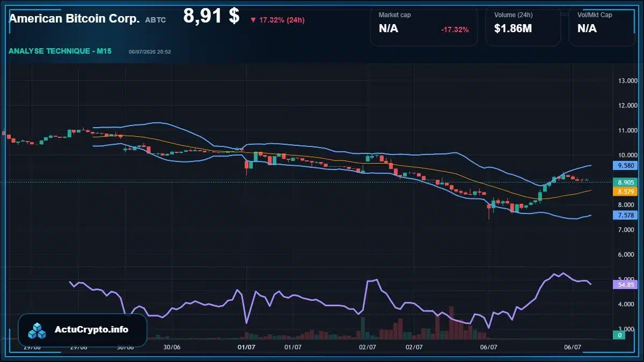This screenshot has height=362, width=644.
Task: Click the ANALYSE TECHNIQUE - M15 heading
Action: (x=60, y=51)
